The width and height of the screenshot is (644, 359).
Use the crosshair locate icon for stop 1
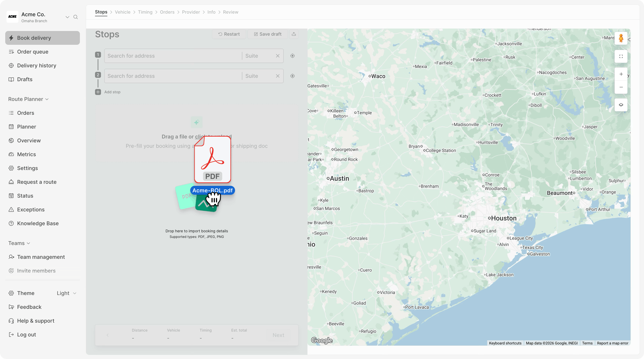(x=292, y=56)
